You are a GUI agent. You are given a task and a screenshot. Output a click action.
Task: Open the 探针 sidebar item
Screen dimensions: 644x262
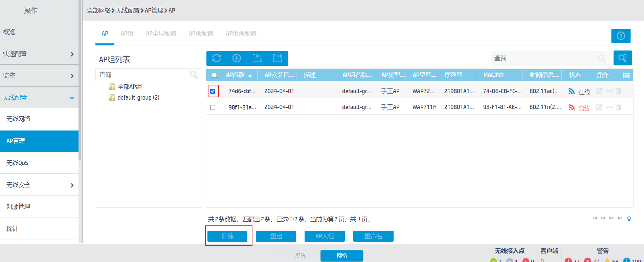pos(39,229)
